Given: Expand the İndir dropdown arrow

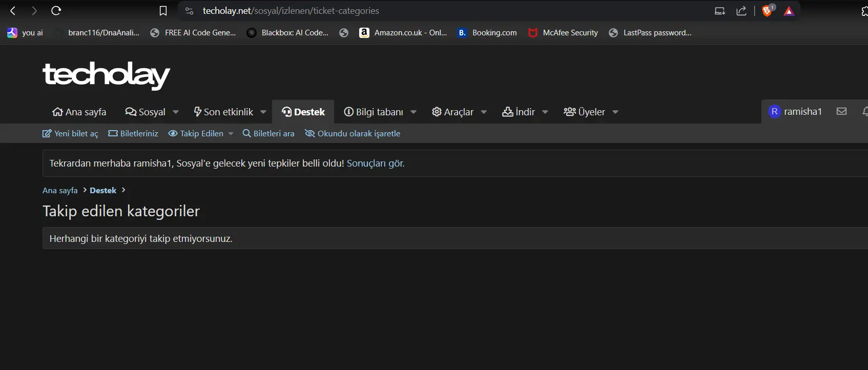Looking at the screenshot, I should (x=545, y=112).
